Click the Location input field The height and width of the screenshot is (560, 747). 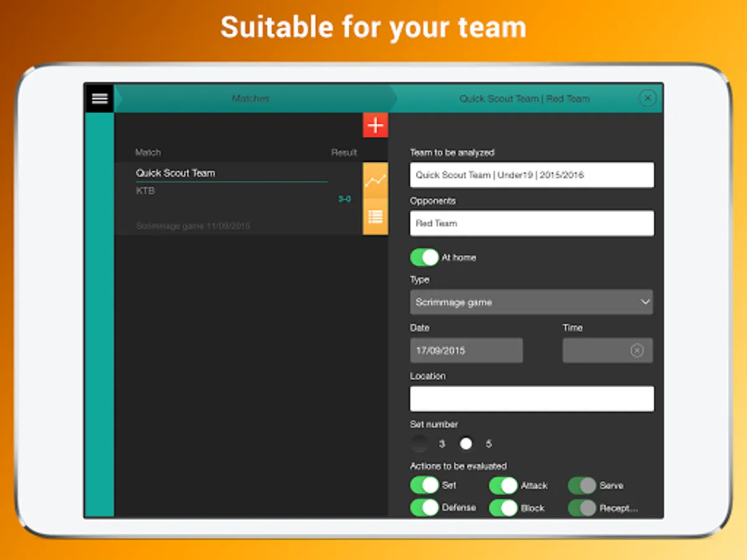532,399
